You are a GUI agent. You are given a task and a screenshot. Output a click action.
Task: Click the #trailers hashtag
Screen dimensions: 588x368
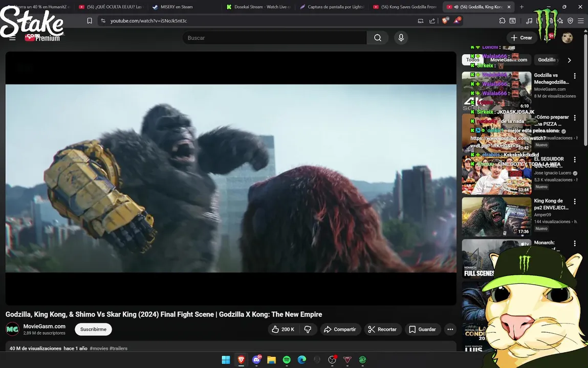pyautogui.click(x=119, y=349)
